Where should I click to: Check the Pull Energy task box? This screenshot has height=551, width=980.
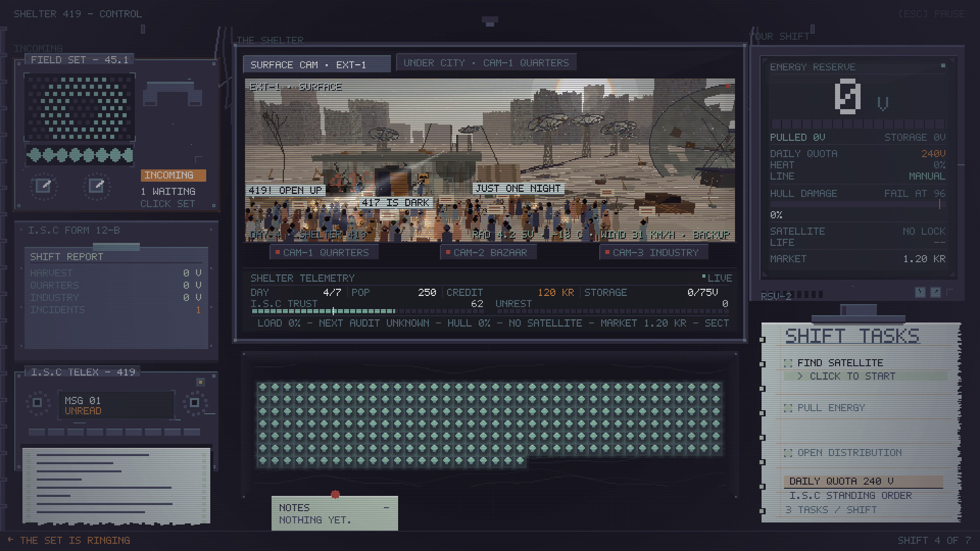point(788,408)
